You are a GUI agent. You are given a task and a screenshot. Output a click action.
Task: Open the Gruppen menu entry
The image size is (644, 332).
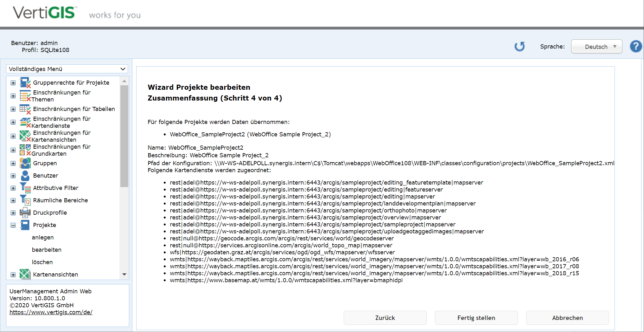point(45,163)
